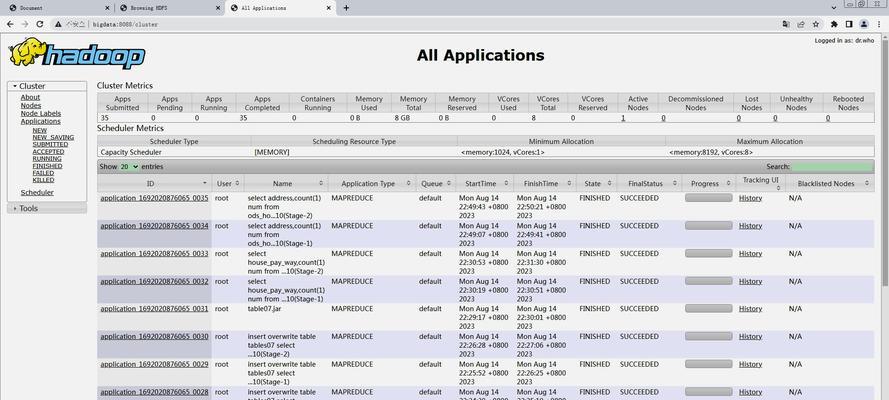Open application_1692020876065_0035 link
This screenshot has width=889, height=400.
click(154, 198)
